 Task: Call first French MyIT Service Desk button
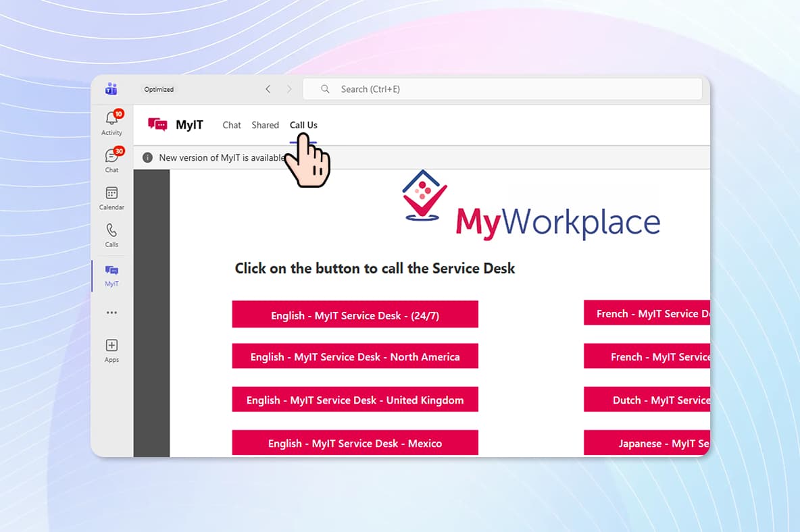[647, 313]
